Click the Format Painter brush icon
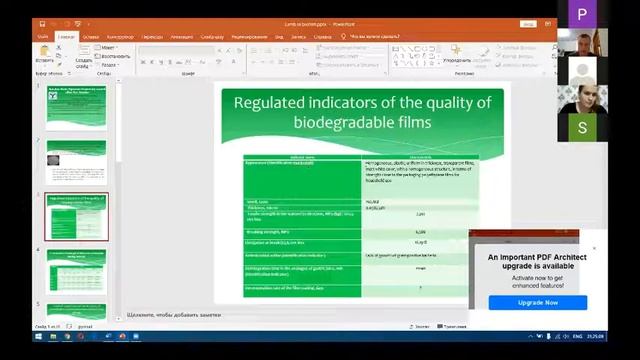This screenshot has width=640, height=360. [59, 64]
